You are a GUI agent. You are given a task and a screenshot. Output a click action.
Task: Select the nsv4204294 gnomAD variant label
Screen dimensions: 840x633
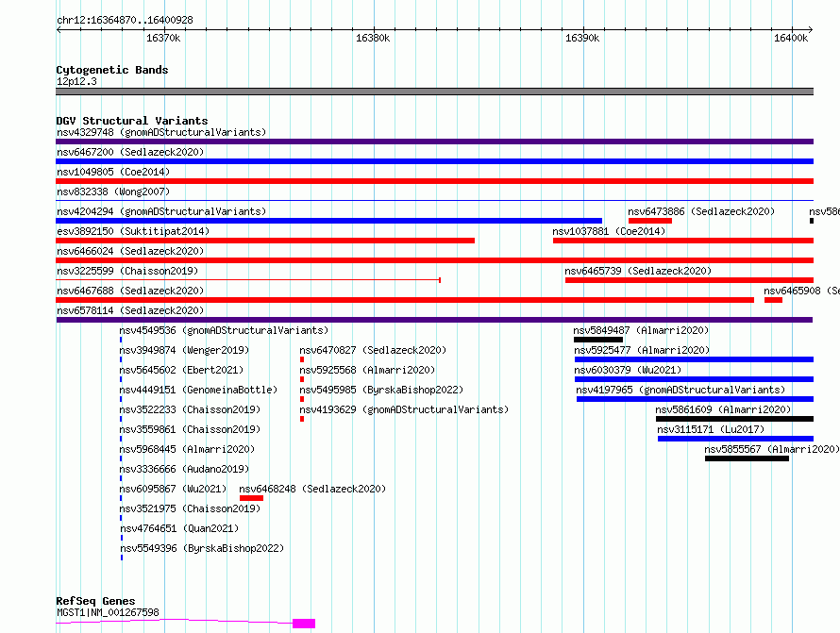161,211
